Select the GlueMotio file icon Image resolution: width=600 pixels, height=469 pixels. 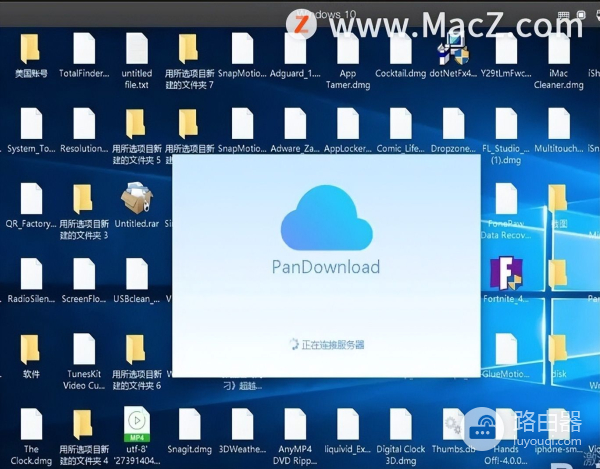[506, 348]
